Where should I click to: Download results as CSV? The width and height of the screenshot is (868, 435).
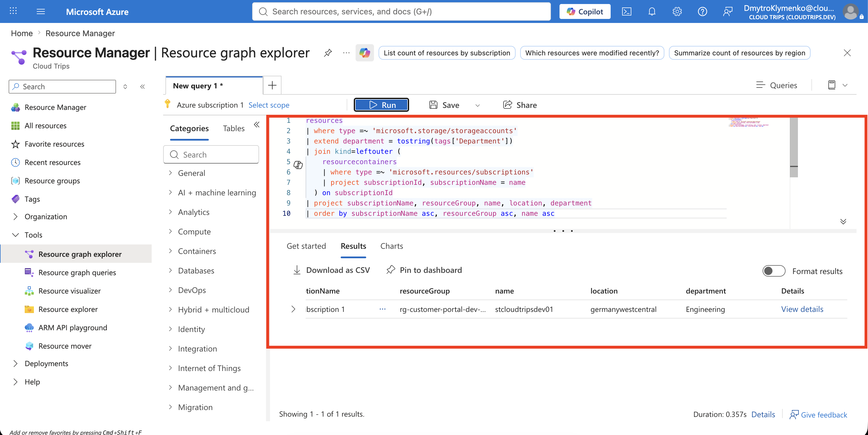click(x=331, y=270)
